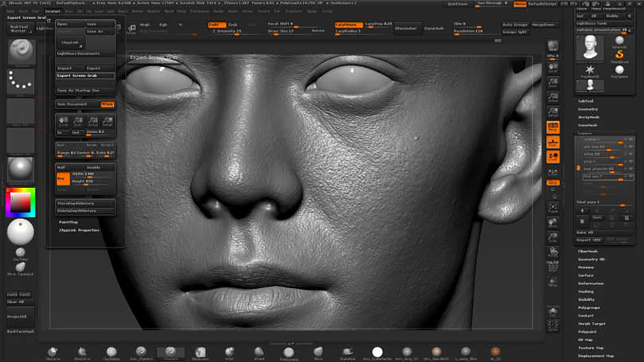The width and height of the screenshot is (644, 362).
Task: Click the QuickSave button
Action: coord(457,4)
